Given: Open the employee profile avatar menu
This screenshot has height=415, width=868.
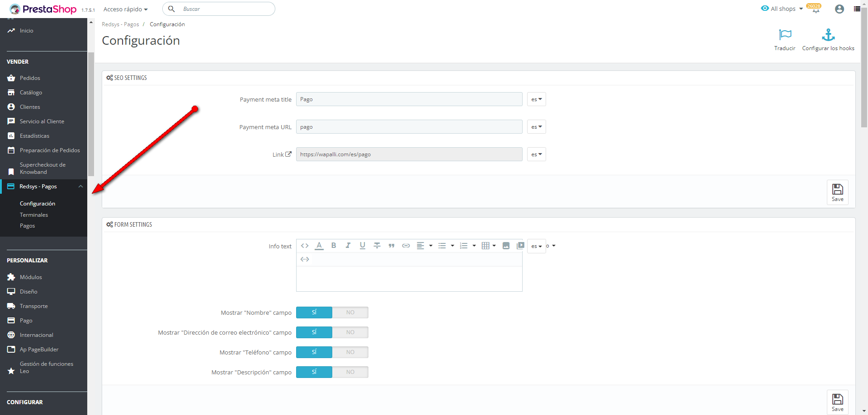Looking at the screenshot, I should click(x=840, y=9).
